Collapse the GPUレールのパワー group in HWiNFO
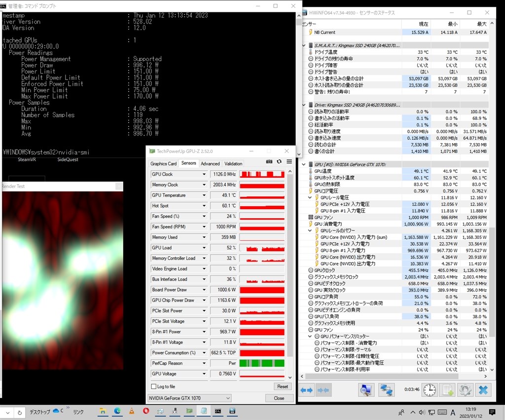The height and width of the screenshot is (420, 505). (310, 230)
